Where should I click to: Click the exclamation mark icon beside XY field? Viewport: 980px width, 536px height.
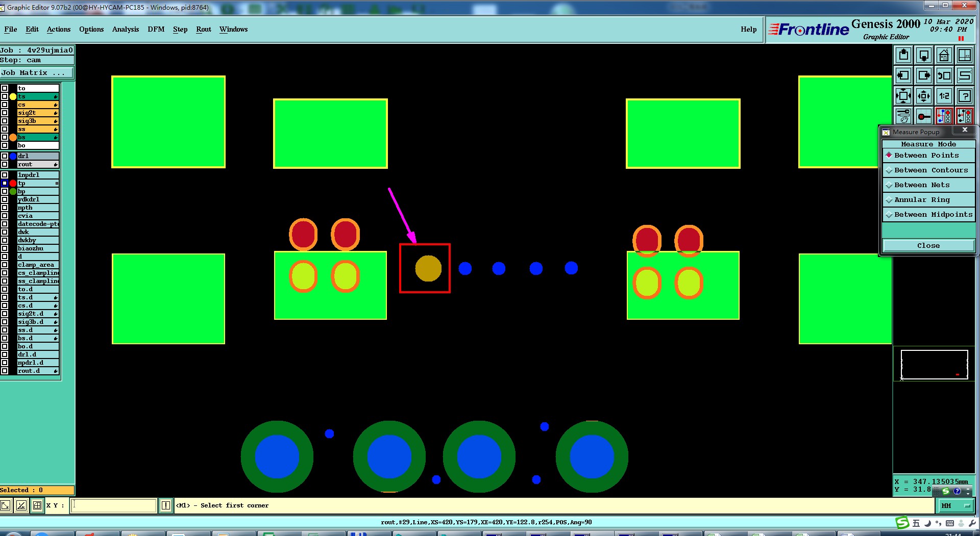pos(166,505)
